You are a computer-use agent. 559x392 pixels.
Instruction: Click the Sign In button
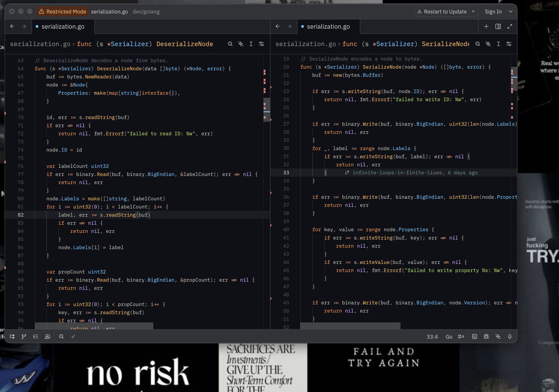tap(493, 11)
